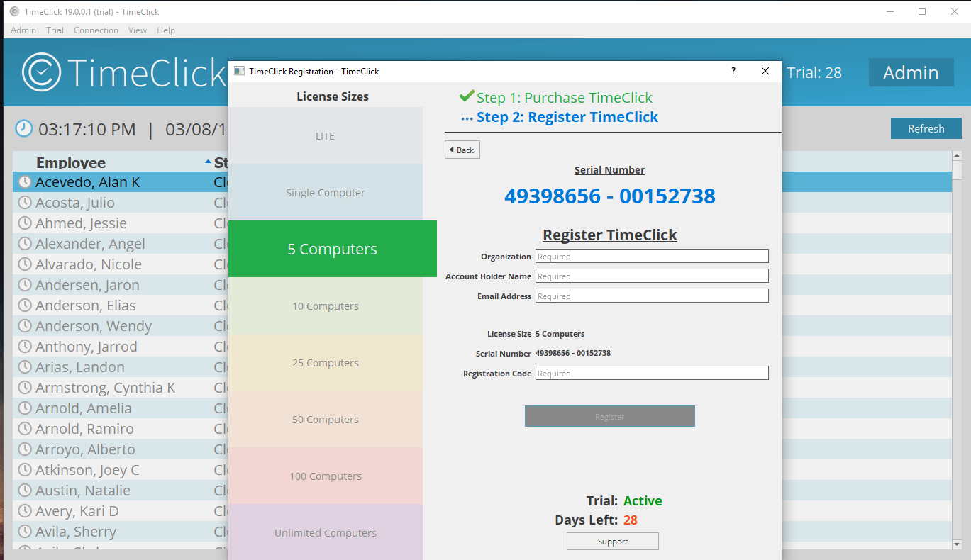Focus the Email Address field
The width and height of the screenshot is (971, 560).
tap(652, 296)
